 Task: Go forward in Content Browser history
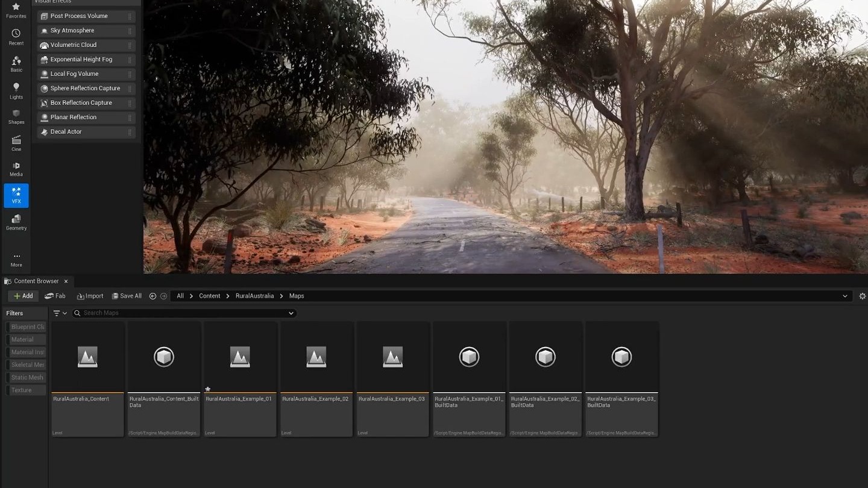pos(163,296)
